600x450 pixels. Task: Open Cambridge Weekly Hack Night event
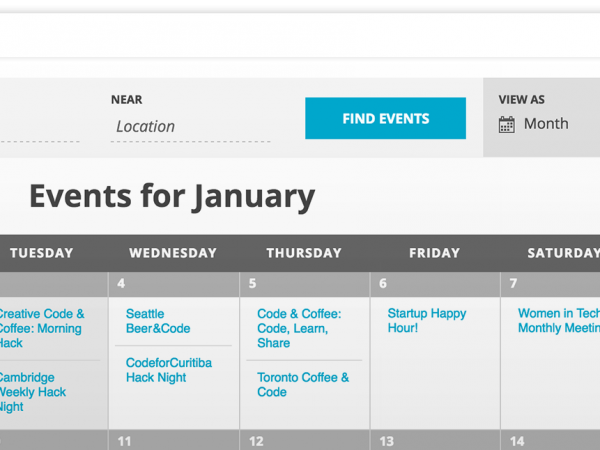coord(33,392)
